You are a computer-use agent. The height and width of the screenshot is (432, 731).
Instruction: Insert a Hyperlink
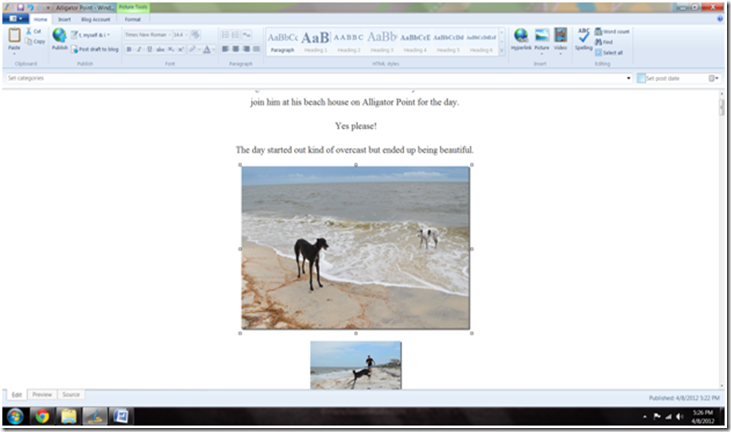click(x=521, y=39)
